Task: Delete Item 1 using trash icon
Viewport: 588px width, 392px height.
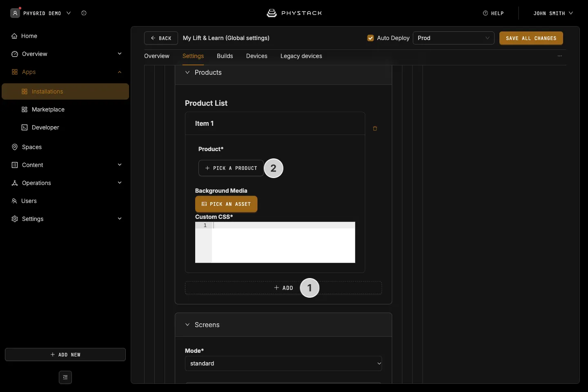Action: 375,128
